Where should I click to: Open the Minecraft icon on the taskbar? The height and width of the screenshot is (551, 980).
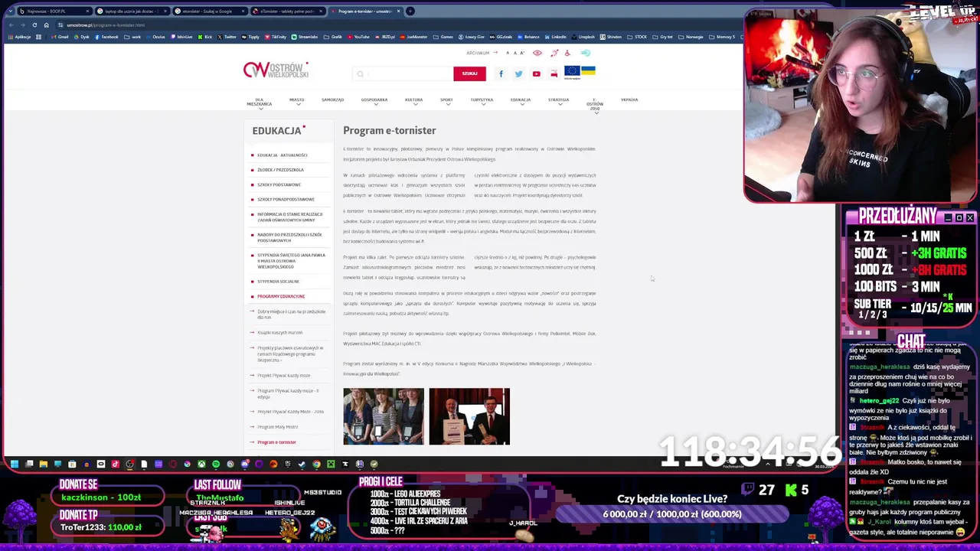(331, 464)
